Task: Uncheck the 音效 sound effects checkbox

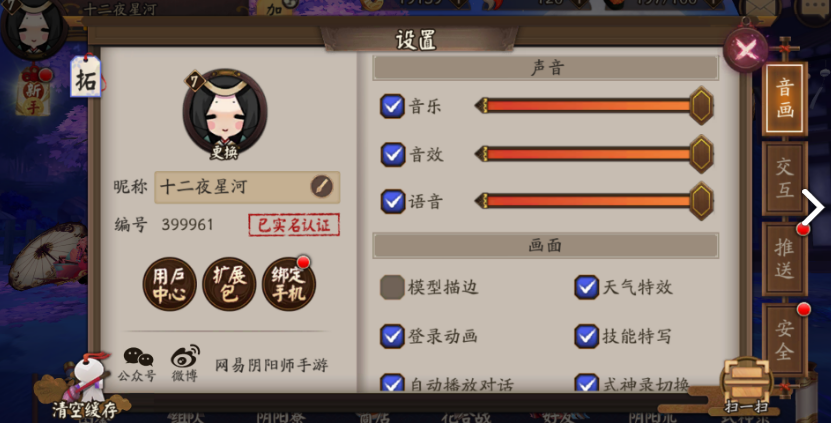Action: 392,154
